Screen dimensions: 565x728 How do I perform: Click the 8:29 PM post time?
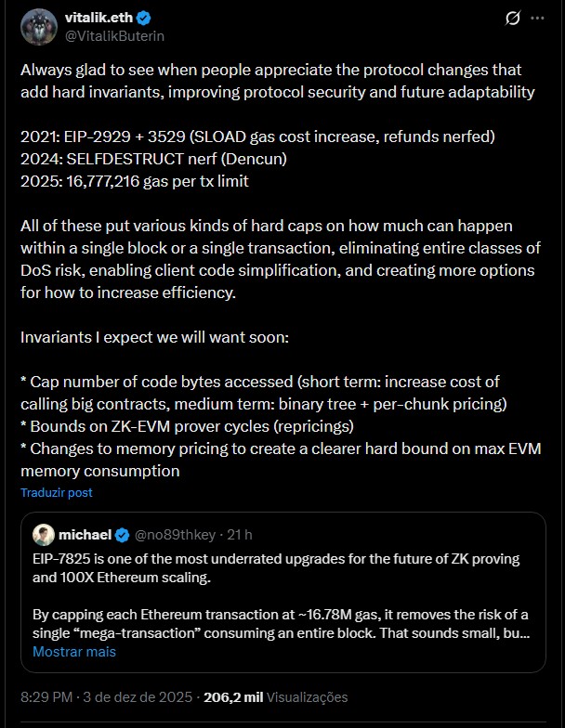pos(49,697)
